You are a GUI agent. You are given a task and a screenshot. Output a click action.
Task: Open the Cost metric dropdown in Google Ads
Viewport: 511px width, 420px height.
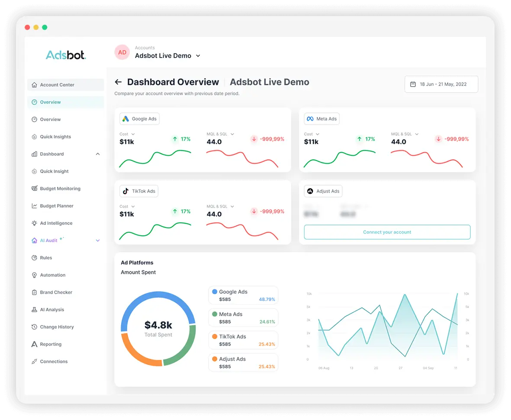pos(133,134)
